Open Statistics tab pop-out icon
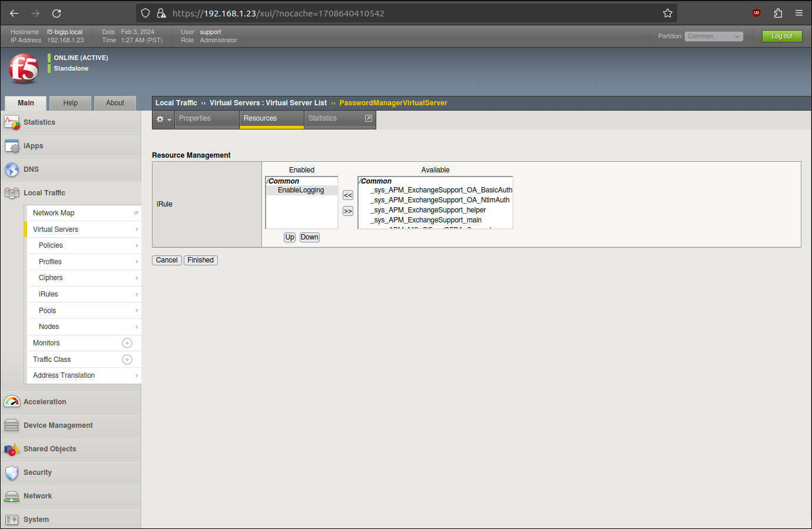The image size is (812, 529). [x=369, y=118]
